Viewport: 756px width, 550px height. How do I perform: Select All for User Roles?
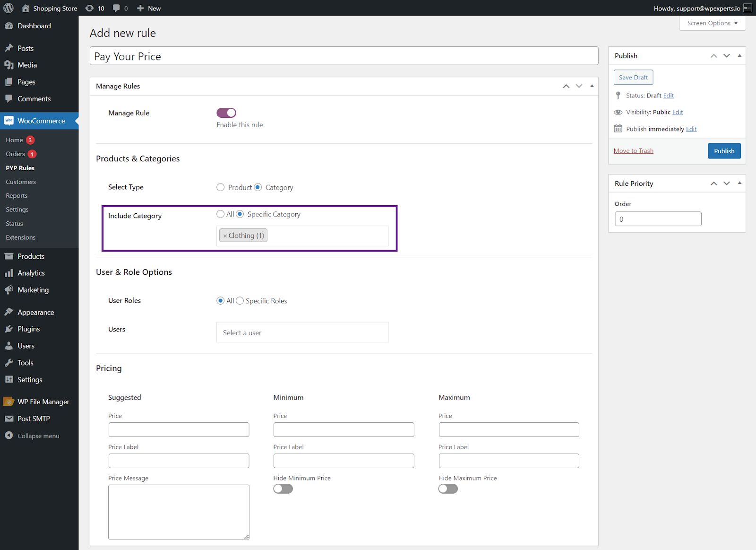point(221,301)
